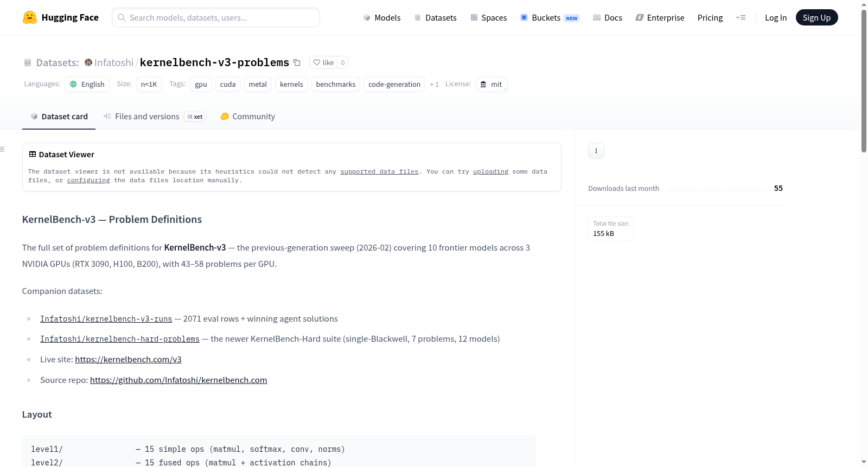Select the code-generation tag
868x467 pixels.
point(394,84)
